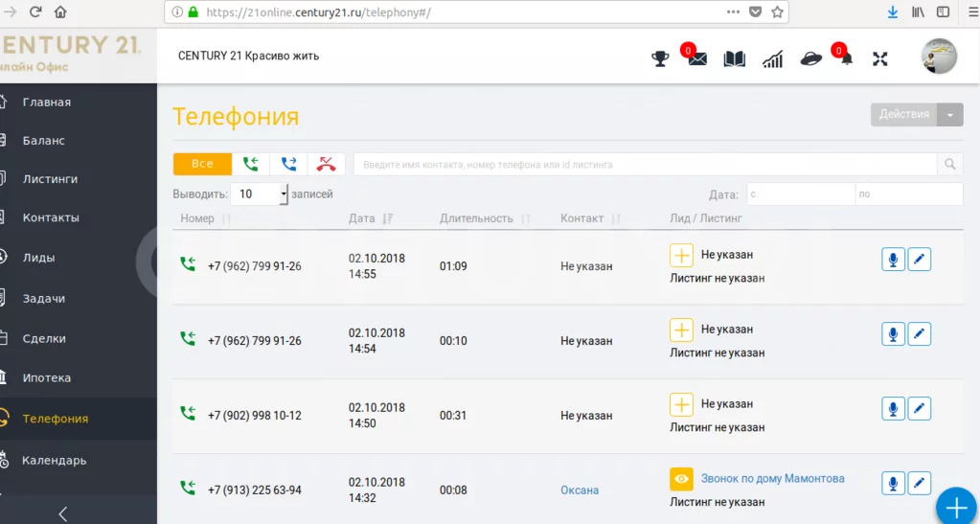The width and height of the screenshot is (980, 524).
Task: Click the date to field
Action: pos(909,194)
